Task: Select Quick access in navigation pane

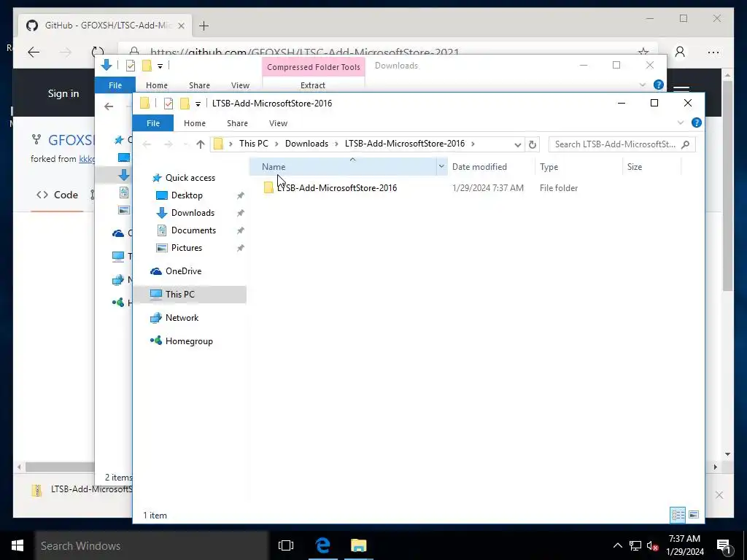Action: 190,178
